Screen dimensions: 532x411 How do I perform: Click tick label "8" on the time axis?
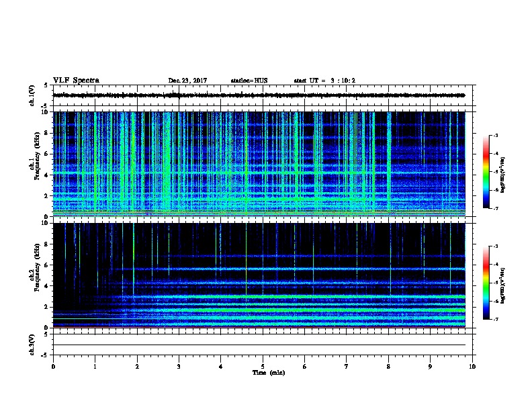(388, 367)
